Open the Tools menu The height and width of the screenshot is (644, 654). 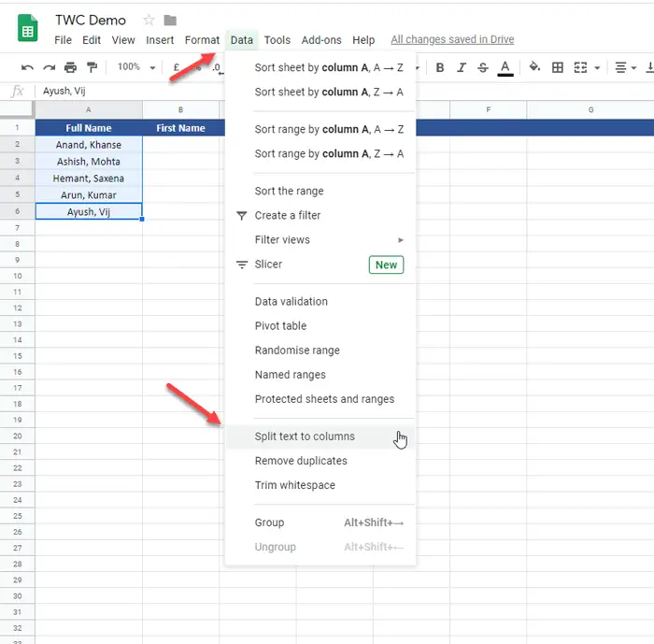click(277, 40)
